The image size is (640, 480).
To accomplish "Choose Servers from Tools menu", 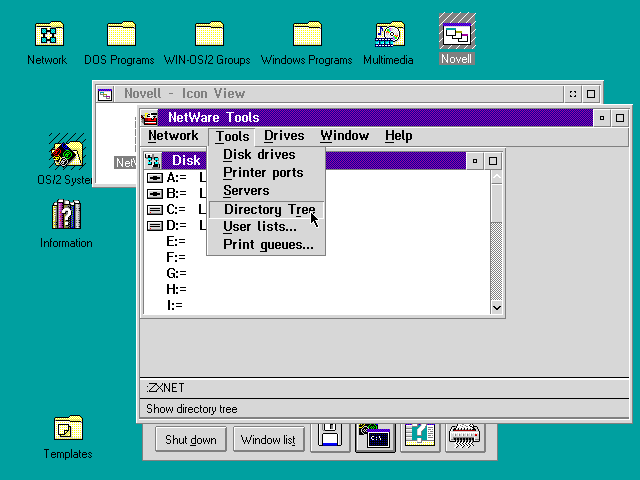I will point(266,191).
